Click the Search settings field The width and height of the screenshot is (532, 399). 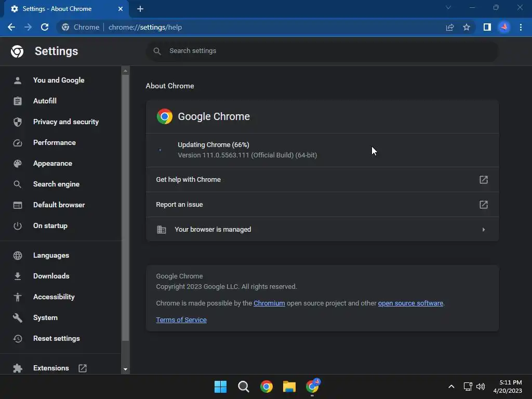point(322,51)
